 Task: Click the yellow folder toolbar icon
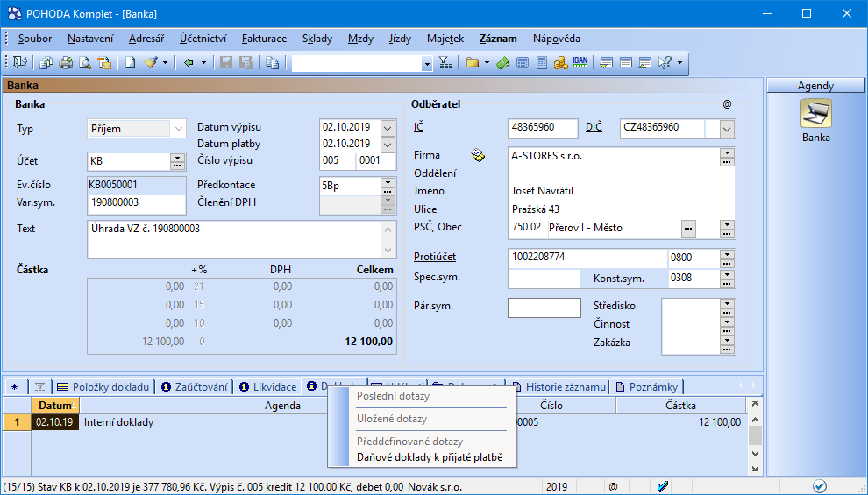pos(473,62)
